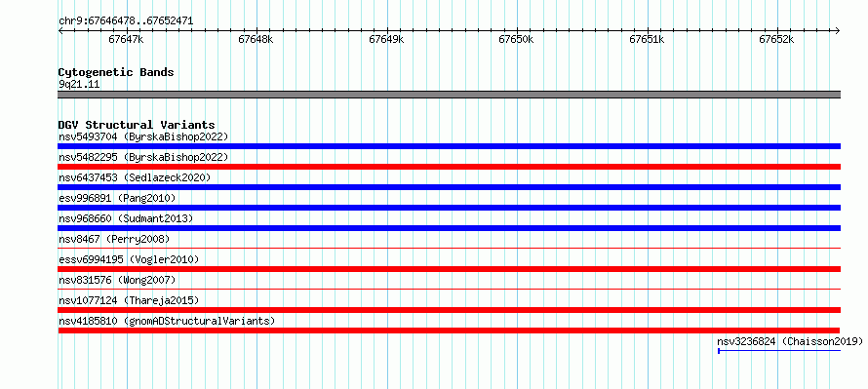Open the nsv5482295 (ByrskaBishop2022) variant label

tap(143, 157)
